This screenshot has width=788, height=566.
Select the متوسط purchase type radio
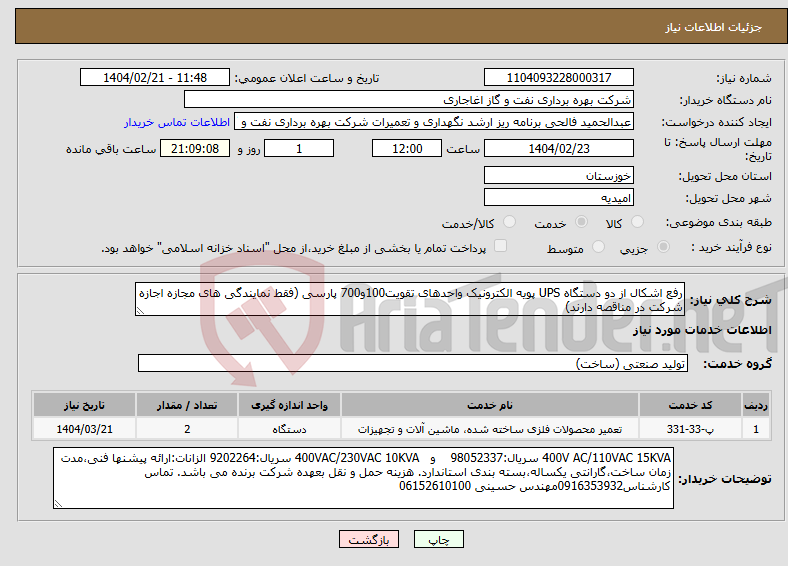click(599, 246)
